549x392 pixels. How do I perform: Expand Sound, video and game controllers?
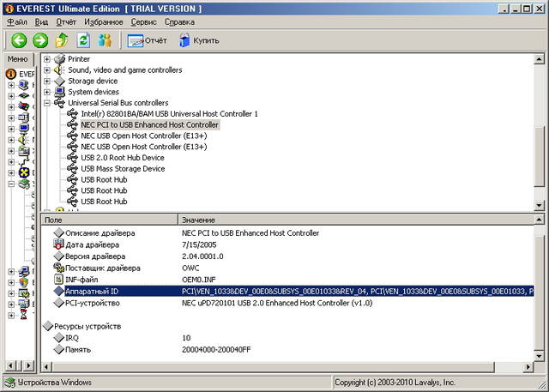pyautogui.click(x=47, y=70)
